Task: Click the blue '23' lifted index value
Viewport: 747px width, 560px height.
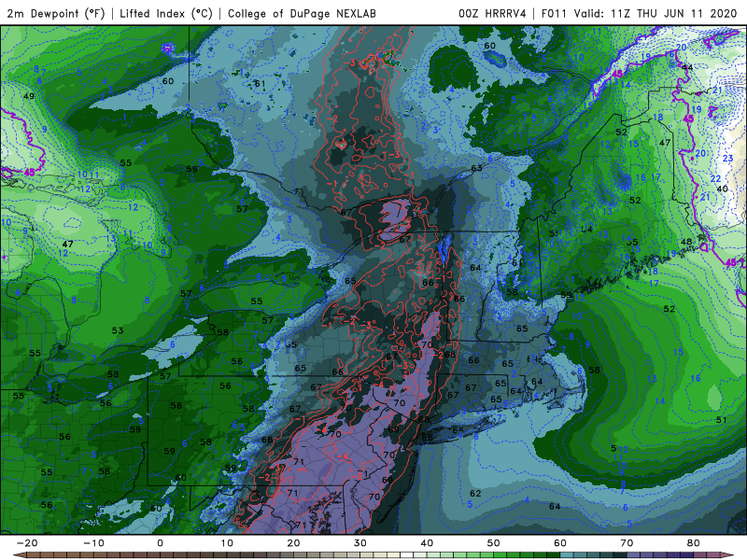Action: 728,159
